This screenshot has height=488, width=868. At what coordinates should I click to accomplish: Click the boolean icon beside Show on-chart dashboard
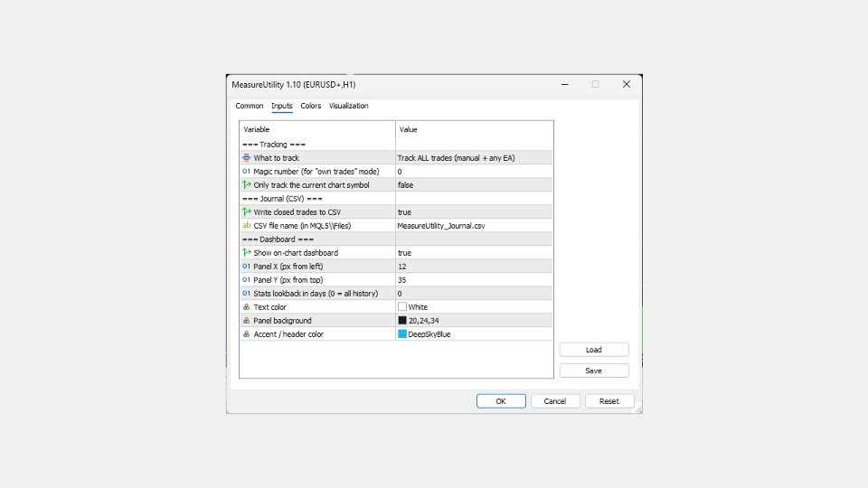[246, 252]
